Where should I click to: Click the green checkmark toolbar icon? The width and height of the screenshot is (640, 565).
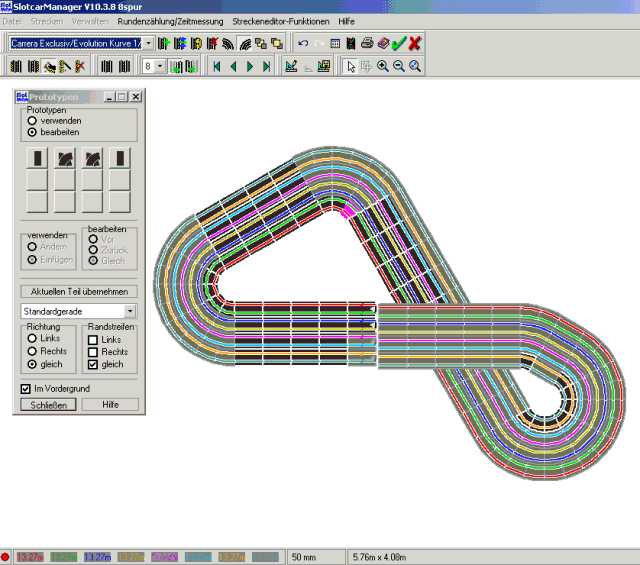point(399,43)
